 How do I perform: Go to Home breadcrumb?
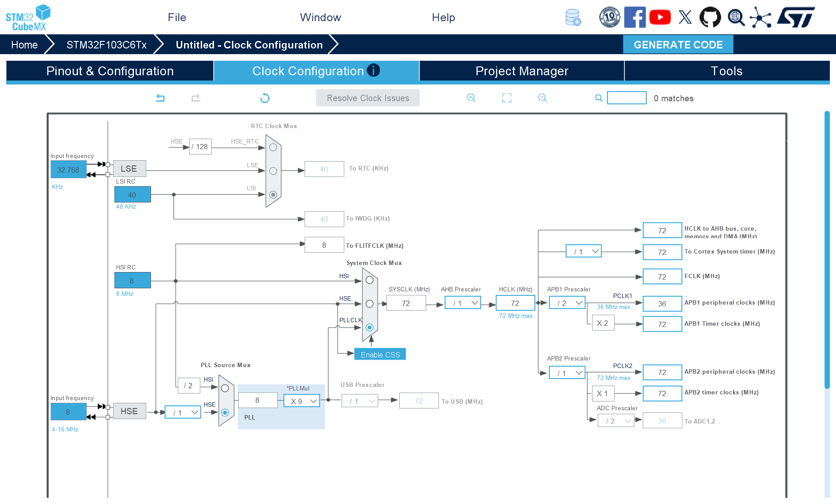[24, 44]
